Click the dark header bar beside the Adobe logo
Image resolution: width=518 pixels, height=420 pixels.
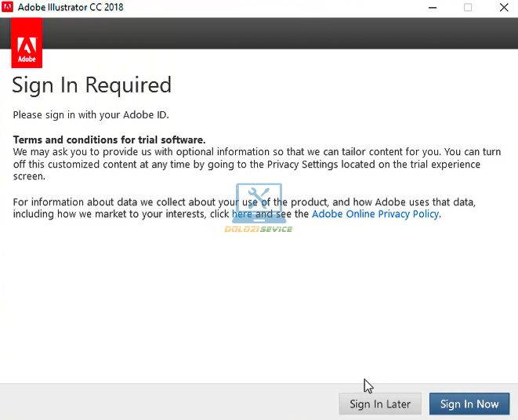(x=274, y=32)
